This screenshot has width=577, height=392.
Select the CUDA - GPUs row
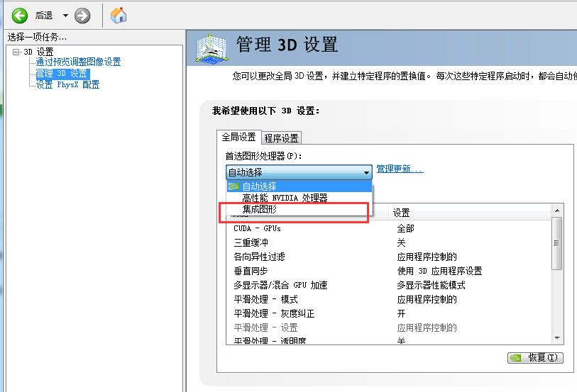coord(389,228)
